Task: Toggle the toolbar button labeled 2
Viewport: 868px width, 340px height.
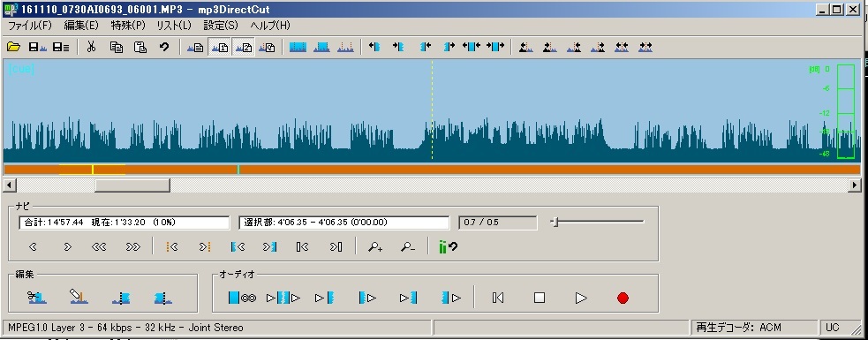Action: pyautogui.click(x=243, y=47)
